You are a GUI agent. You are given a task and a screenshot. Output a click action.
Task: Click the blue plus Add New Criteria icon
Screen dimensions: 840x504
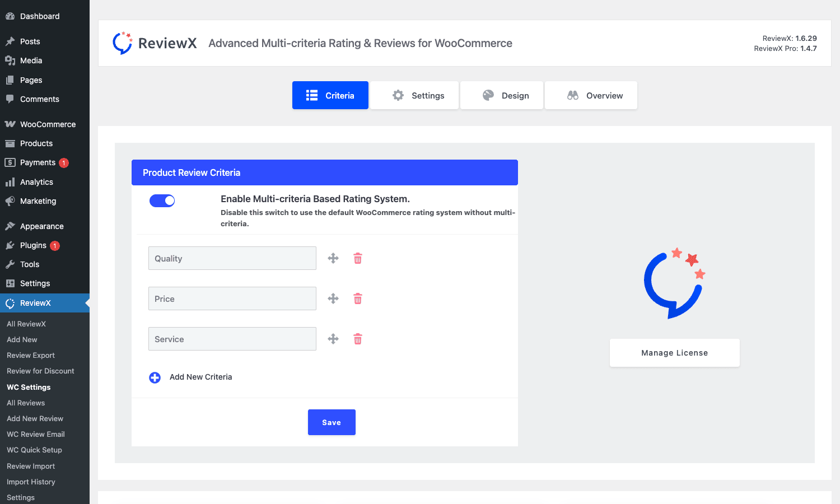click(x=155, y=377)
